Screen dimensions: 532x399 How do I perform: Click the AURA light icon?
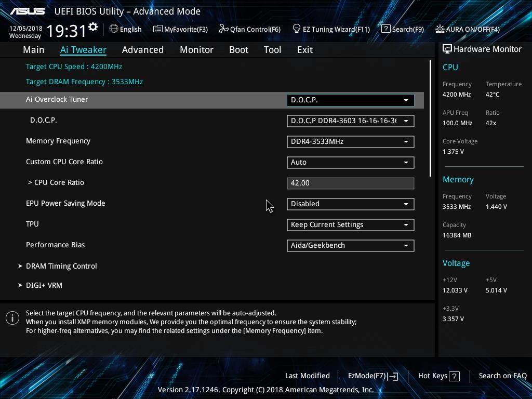pos(440,29)
